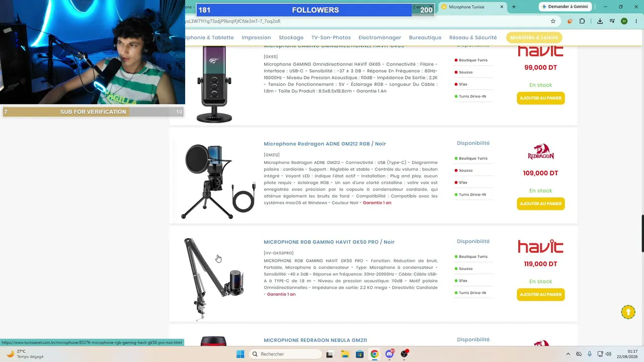Click Sfax availability for Havit GK65
This screenshot has width=644, height=362.
click(x=461, y=84)
